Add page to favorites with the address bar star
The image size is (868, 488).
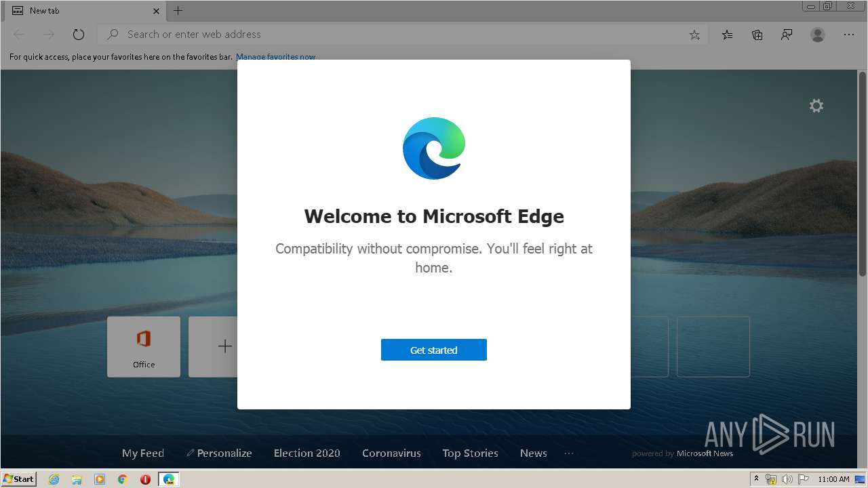pos(694,35)
